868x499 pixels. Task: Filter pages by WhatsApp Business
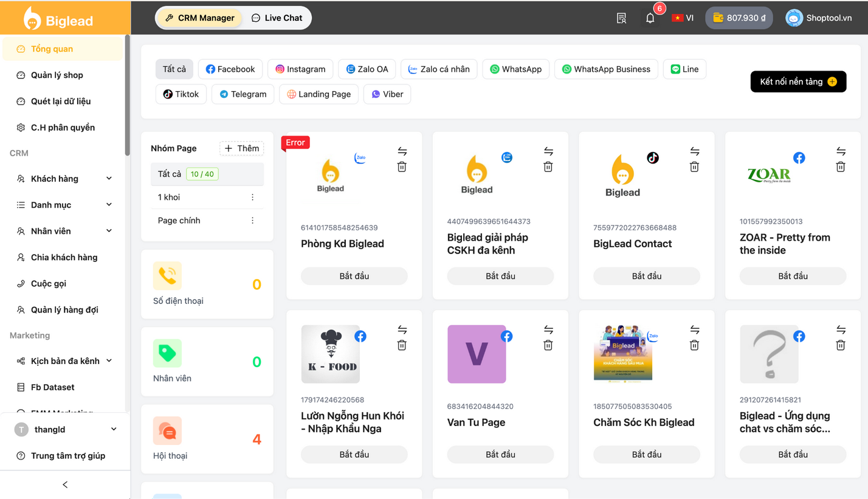point(606,69)
